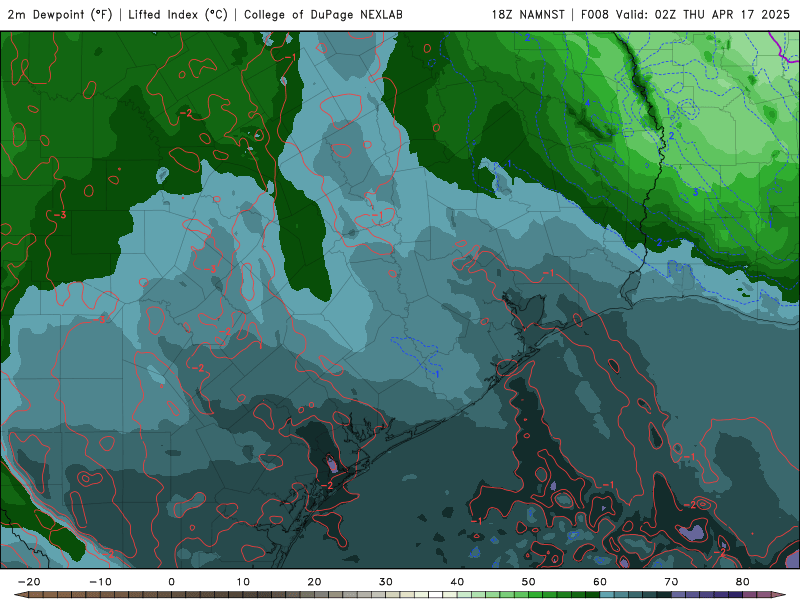The image size is (800, 600).
Task: Click the "18Z NAMNST" model run label
Action: coord(528,14)
